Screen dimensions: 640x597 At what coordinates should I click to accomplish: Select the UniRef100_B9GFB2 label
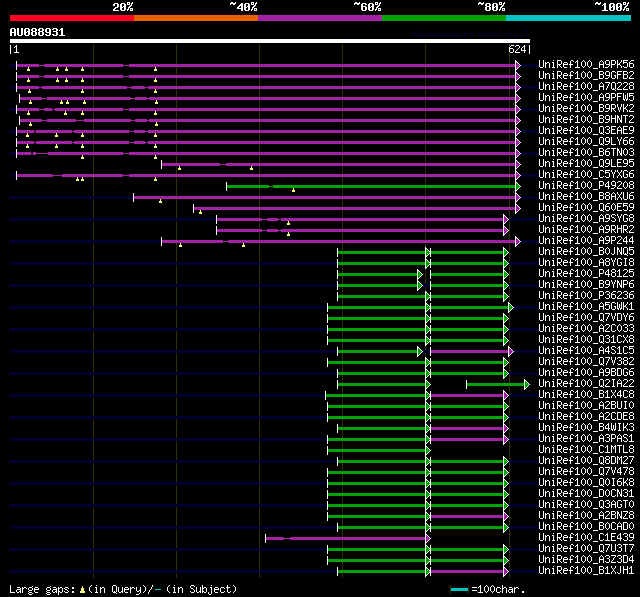pos(586,75)
